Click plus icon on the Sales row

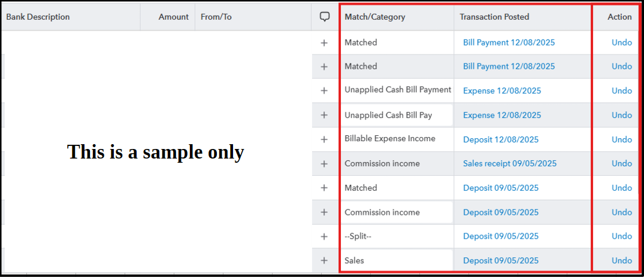[x=324, y=260]
